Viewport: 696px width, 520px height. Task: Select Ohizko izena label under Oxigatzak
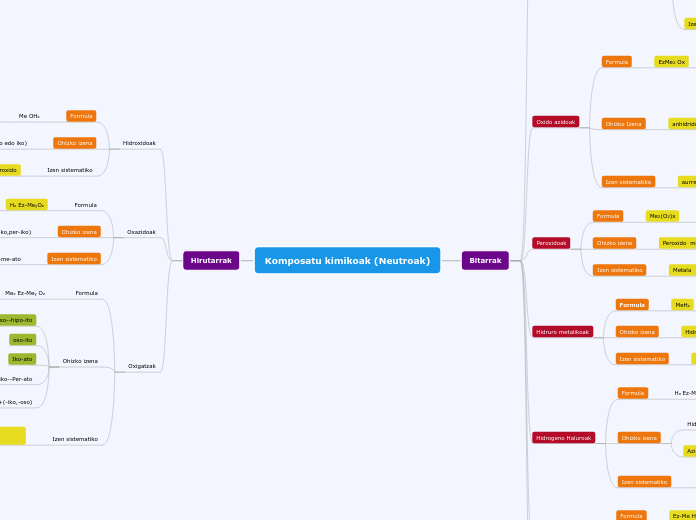click(80, 361)
